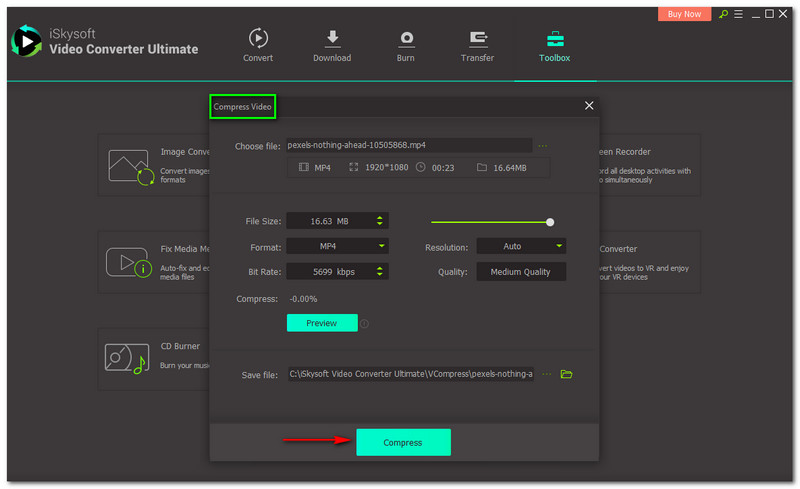The image size is (800, 489).
Task: Open the Burn tab
Action: point(406,45)
